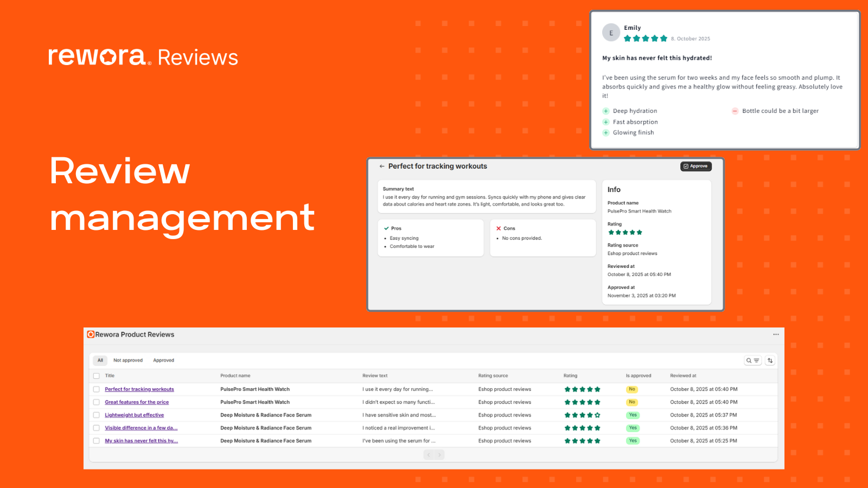Click the Rewora star logo icon

tap(108, 57)
